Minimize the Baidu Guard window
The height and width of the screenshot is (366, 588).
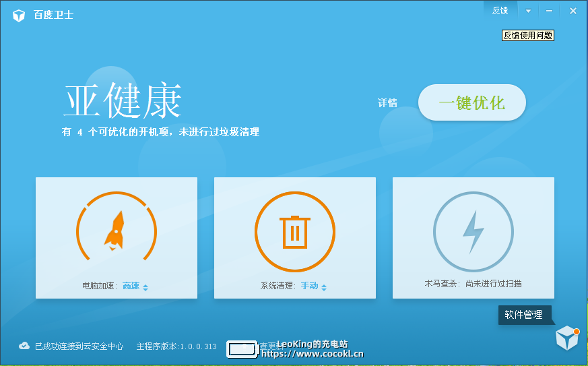coord(549,11)
